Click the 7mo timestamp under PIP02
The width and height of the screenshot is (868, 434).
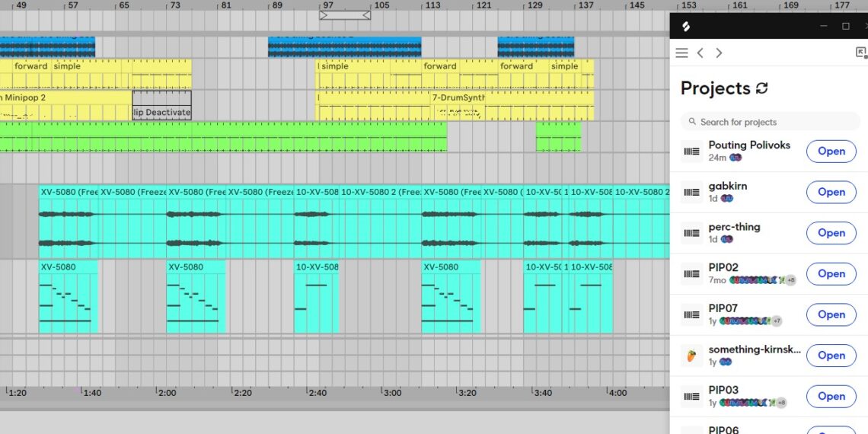point(717,280)
